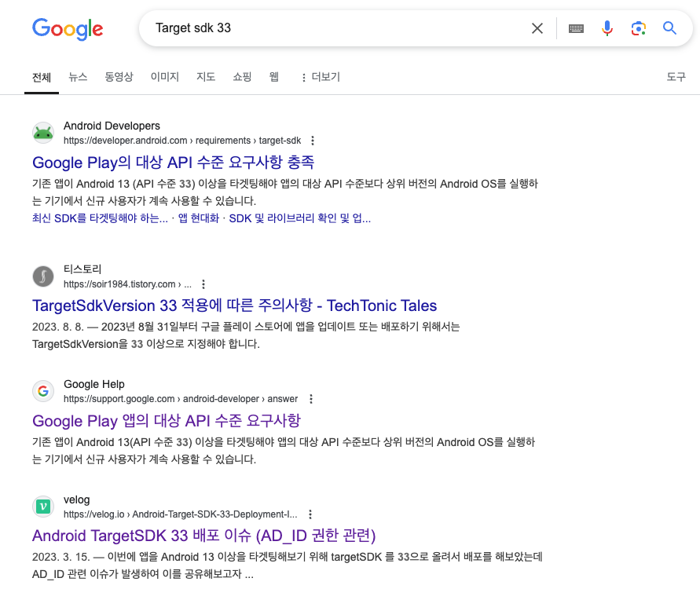Image resolution: width=700 pixels, height=600 pixels.
Task: Open 'Android TargetSDK 33 배포 이슈' result
Action: pos(204,536)
